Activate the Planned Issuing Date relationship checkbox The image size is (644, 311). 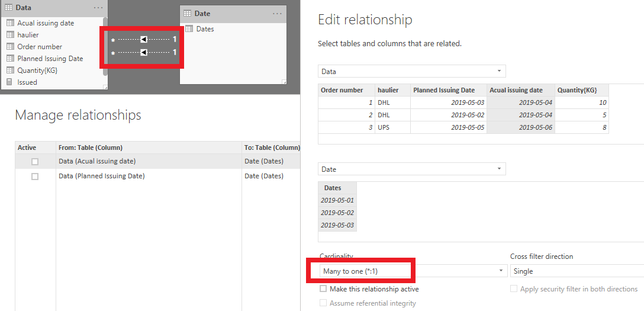click(35, 177)
